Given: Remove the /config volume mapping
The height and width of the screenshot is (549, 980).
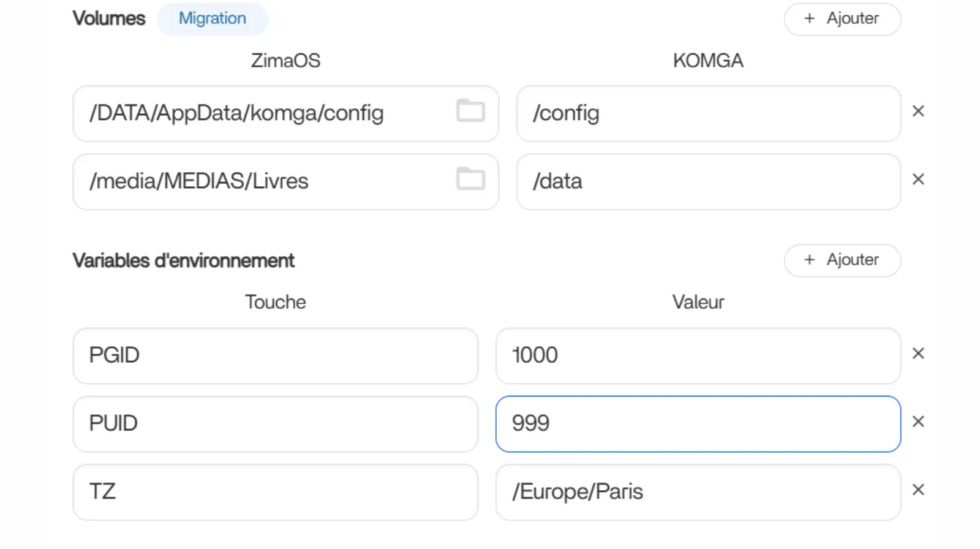Looking at the screenshot, I should click(918, 112).
